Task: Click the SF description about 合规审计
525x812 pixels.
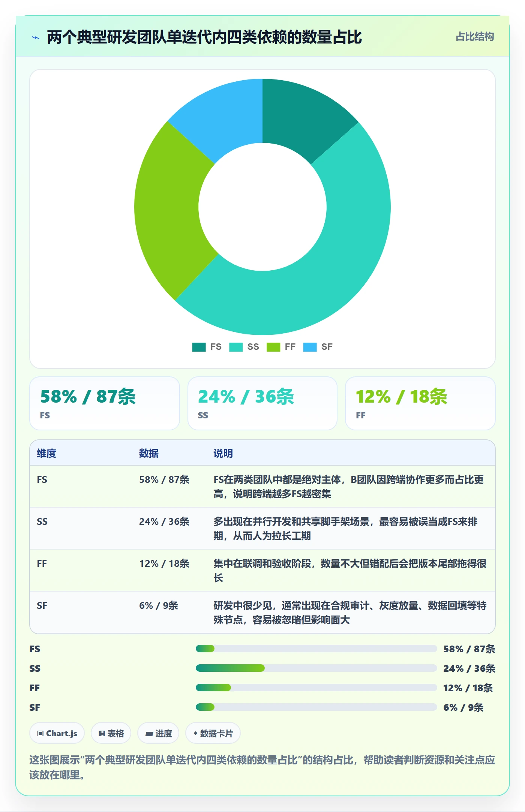Action: coord(350,613)
